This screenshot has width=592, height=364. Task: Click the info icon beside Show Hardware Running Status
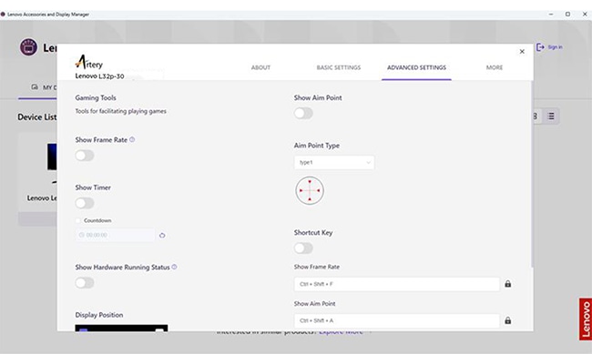(x=174, y=267)
